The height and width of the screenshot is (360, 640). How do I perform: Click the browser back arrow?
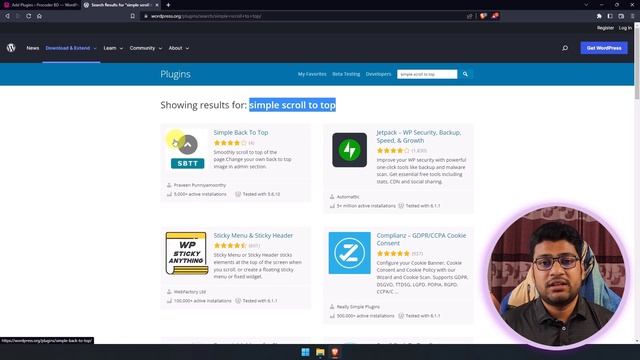coord(7,16)
